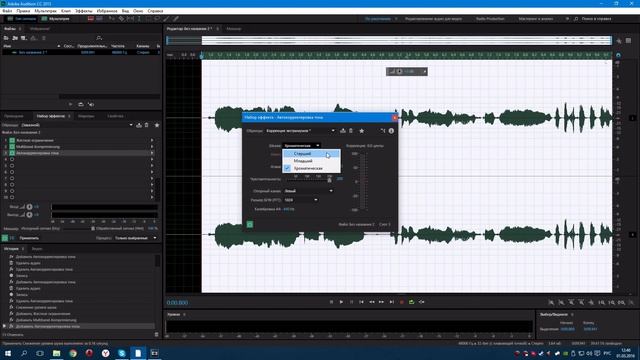
Task: Click the Добавить Жесткое ограничение history entry
Action: click(x=43, y=313)
